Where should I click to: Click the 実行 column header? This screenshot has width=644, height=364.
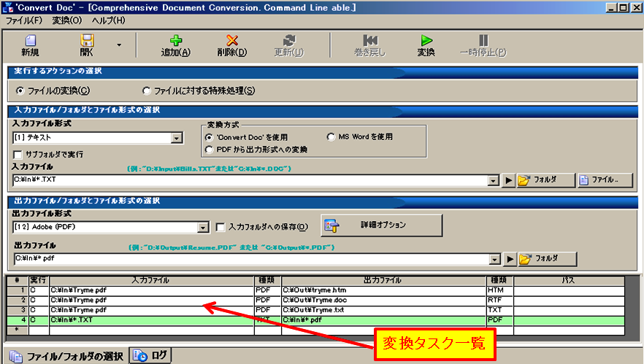click(39, 280)
